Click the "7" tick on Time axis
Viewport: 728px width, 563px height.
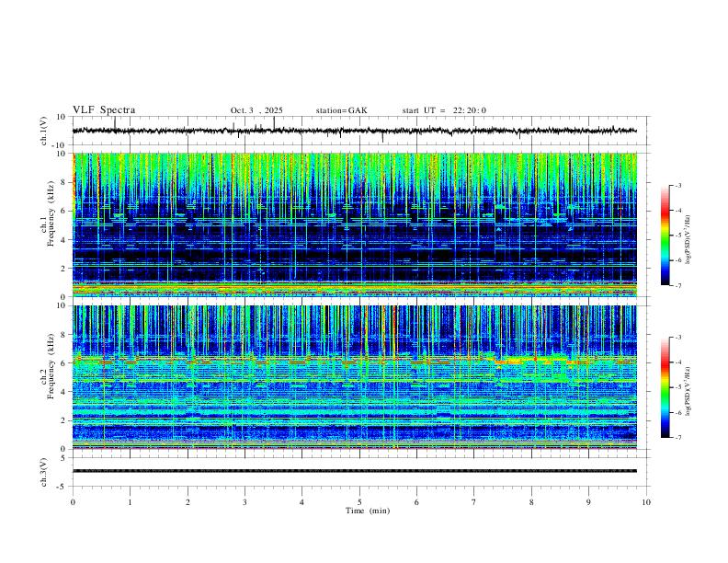[474, 502]
